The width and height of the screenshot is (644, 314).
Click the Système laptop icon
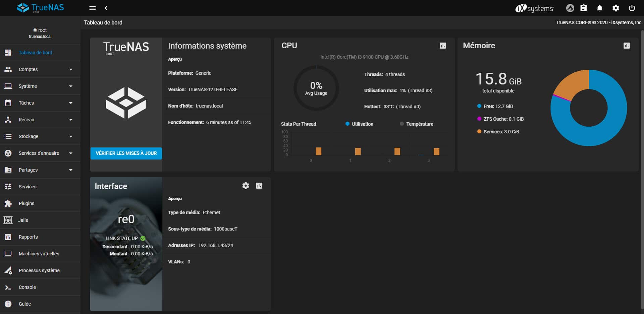(x=8, y=86)
